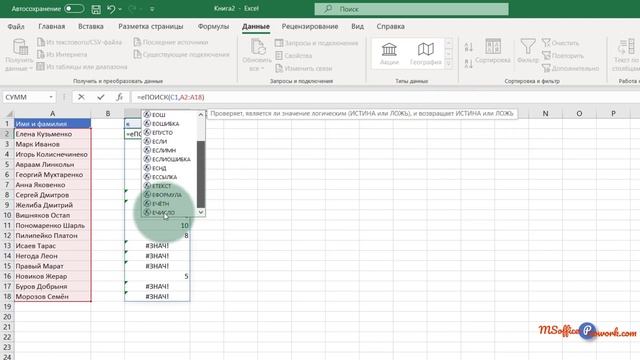Click into the Поиск search box

411,9
